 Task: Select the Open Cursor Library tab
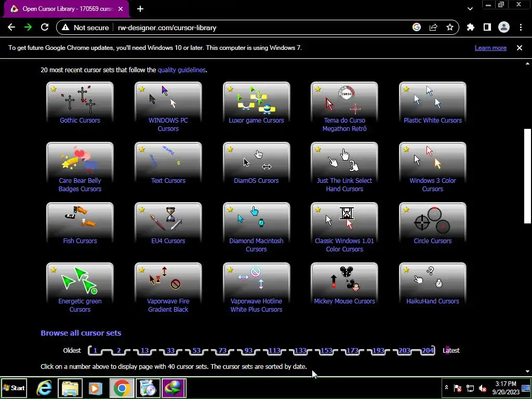coord(66,9)
